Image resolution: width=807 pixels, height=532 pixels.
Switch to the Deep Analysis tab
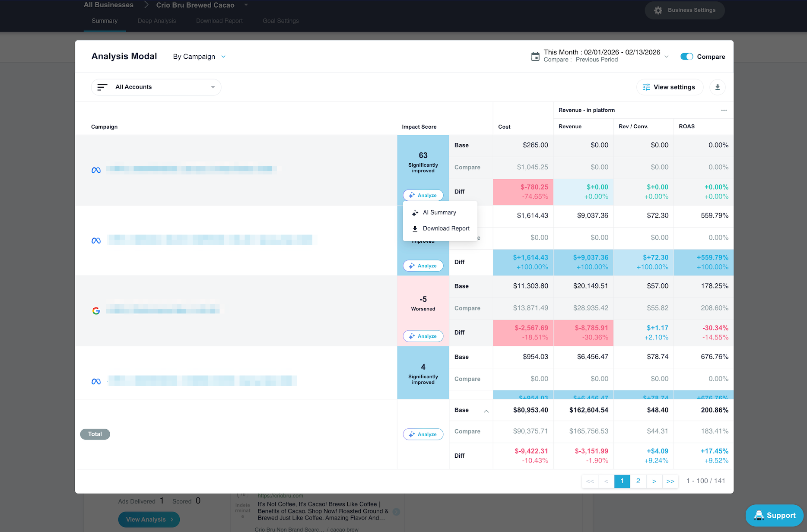click(x=156, y=21)
